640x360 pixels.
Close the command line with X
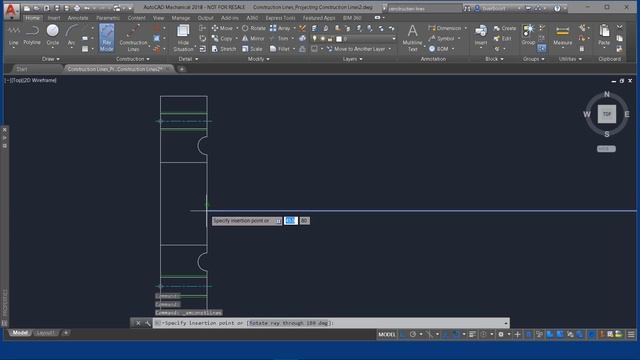[x=138, y=323]
